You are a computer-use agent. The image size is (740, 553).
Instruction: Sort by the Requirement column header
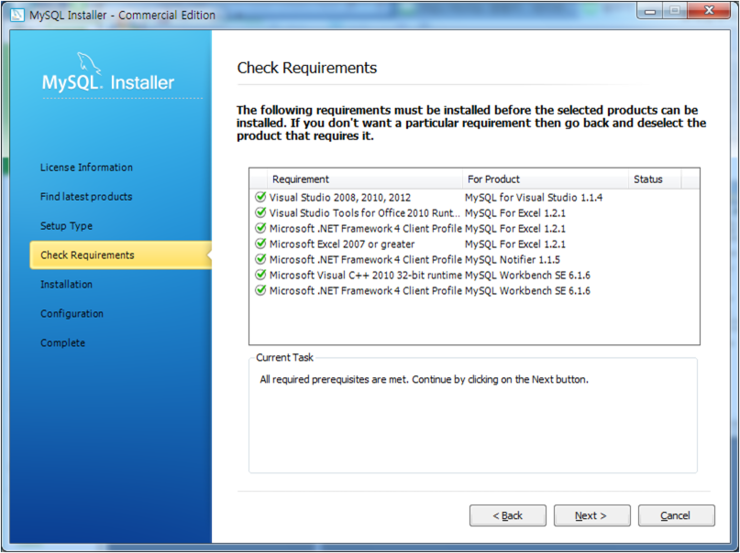[364, 179]
